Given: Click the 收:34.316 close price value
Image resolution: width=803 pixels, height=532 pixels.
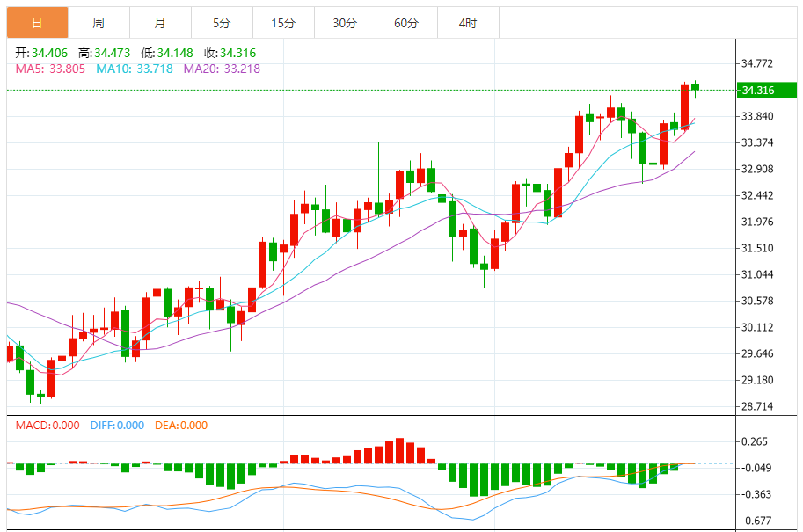Looking at the screenshot, I should pos(230,53).
